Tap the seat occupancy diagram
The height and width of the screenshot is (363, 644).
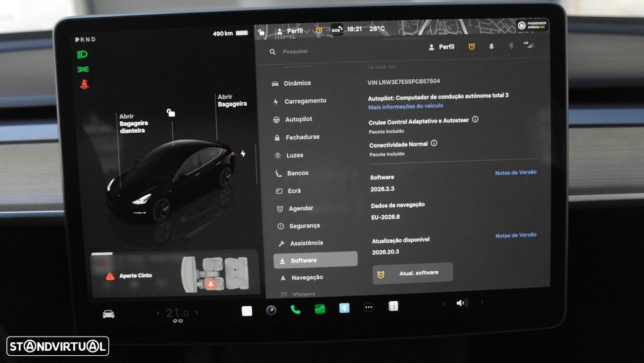(x=215, y=274)
